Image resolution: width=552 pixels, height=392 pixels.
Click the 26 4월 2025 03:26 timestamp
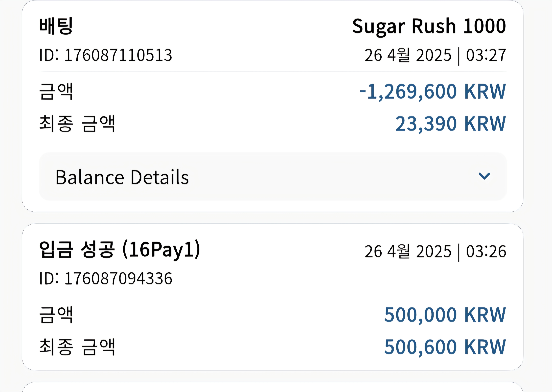tap(435, 252)
